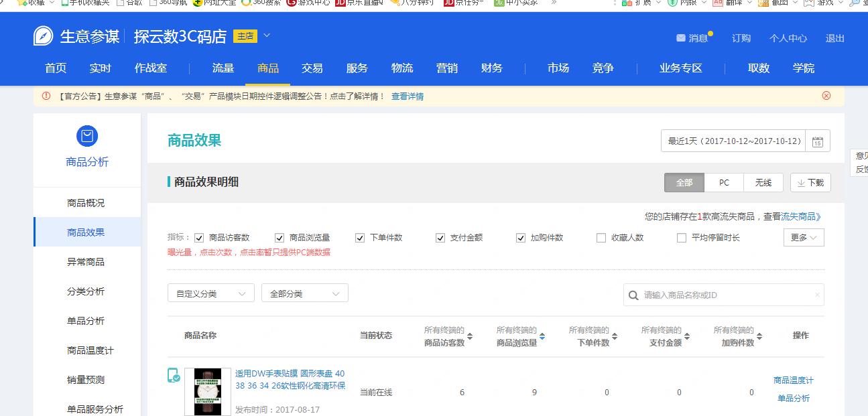Click the calendar icon next to date range
Screen dimensions: 868x416
pyautogui.click(x=818, y=141)
